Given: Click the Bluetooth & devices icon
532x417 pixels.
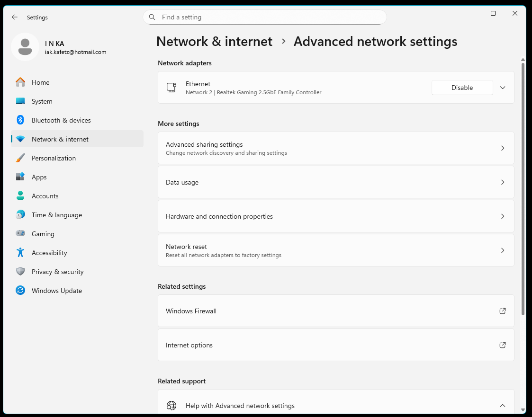Looking at the screenshot, I should coord(20,120).
